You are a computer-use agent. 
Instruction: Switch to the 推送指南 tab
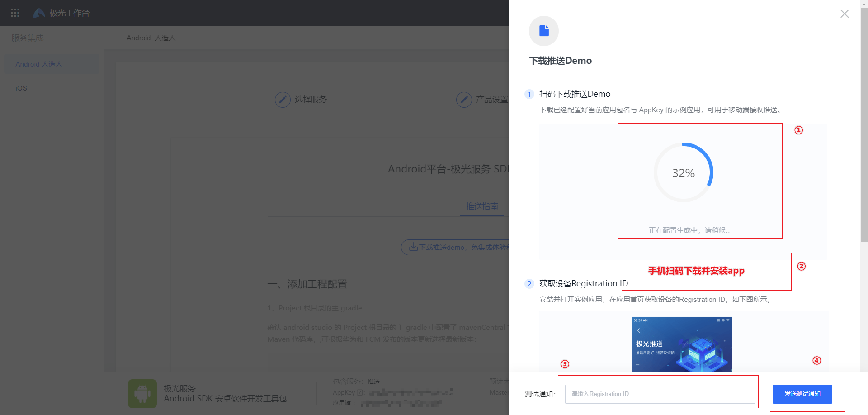482,206
